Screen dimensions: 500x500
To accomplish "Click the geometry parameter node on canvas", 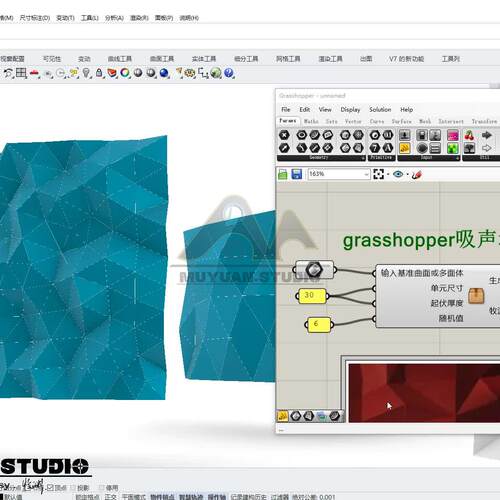I will [x=314, y=270].
